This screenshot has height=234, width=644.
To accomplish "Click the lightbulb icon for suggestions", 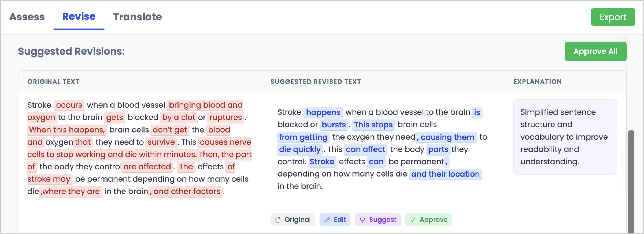I will (x=363, y=220).
